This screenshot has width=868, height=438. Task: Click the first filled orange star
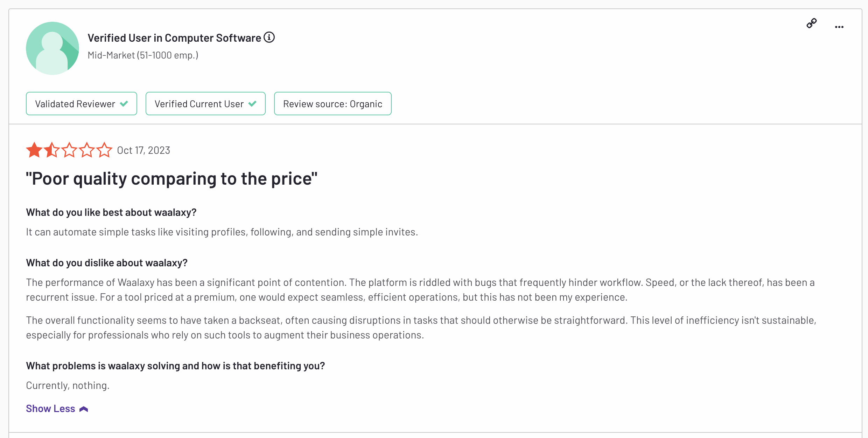pos(34,150)
